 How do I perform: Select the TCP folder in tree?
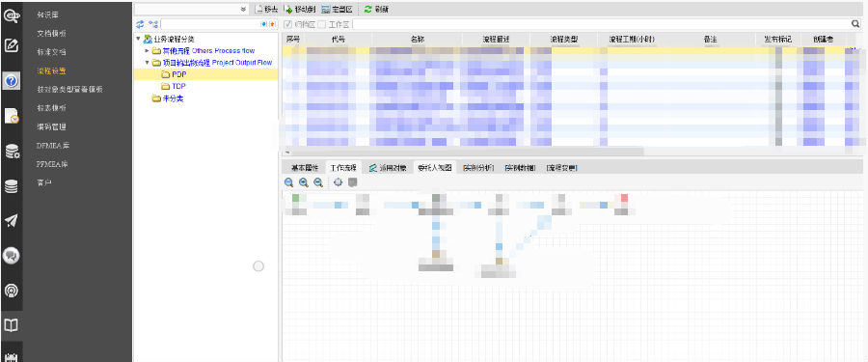(x=178, y=87)
